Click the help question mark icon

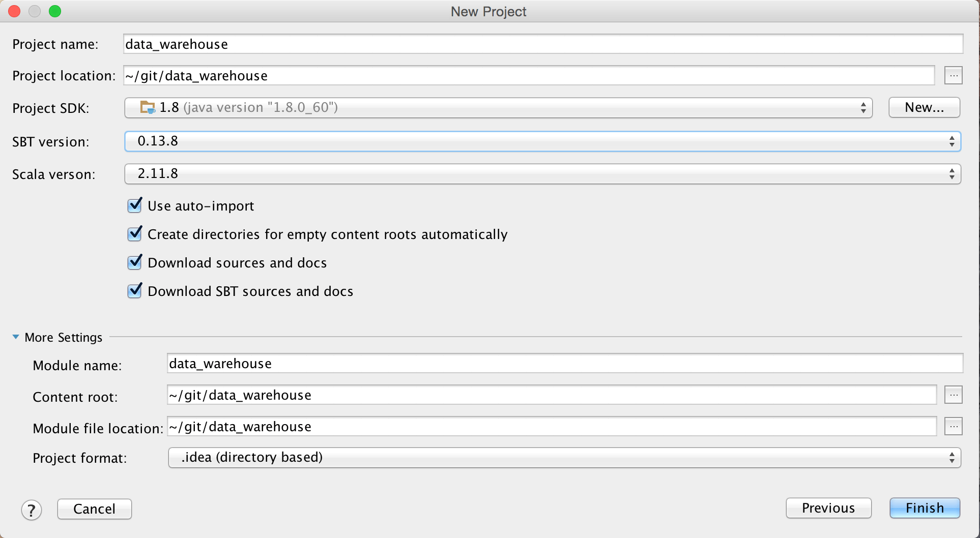pyautogui.click(x=32, y=510)
